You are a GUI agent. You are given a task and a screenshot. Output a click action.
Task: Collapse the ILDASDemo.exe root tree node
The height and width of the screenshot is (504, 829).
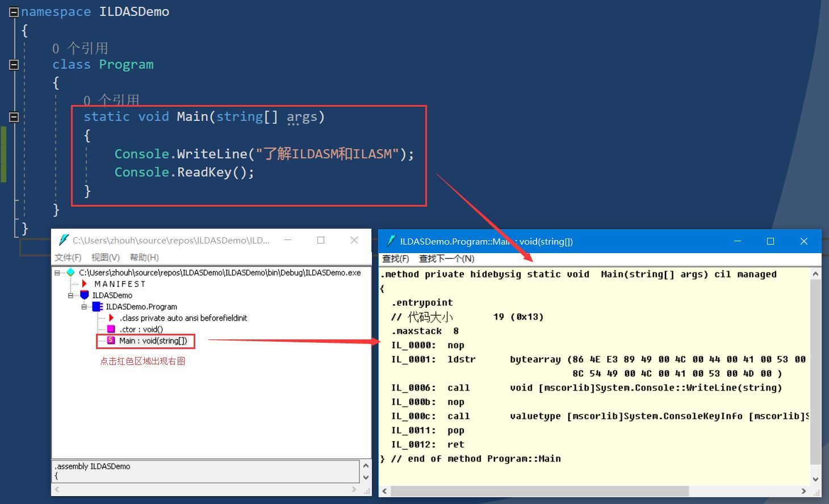(x=57, y=272)
